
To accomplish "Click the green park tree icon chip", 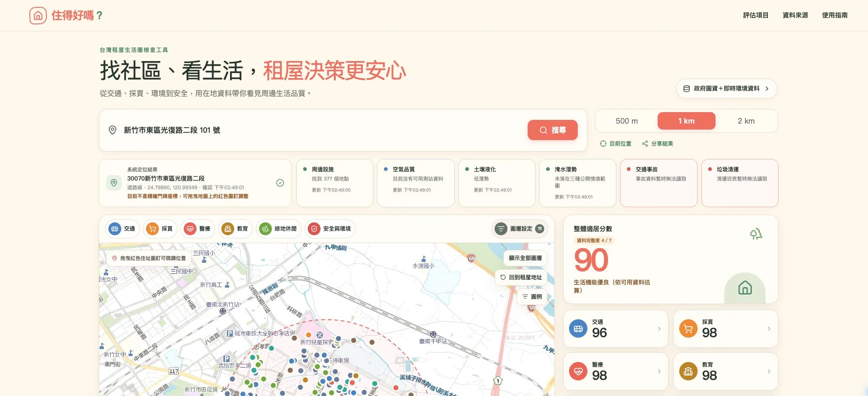I will (265, 229).
